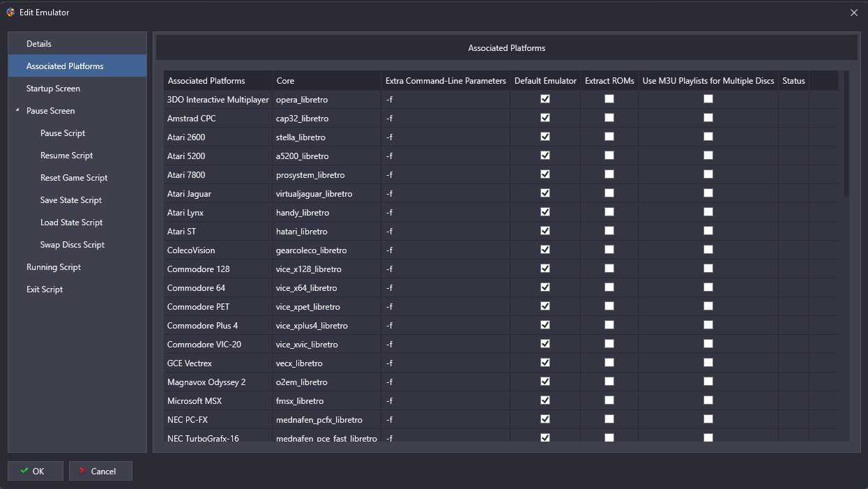Viewport: 868px width, 489px height.
Task: Select the Commodore Plus 4 platform cell
Action: tap(218, 326)
